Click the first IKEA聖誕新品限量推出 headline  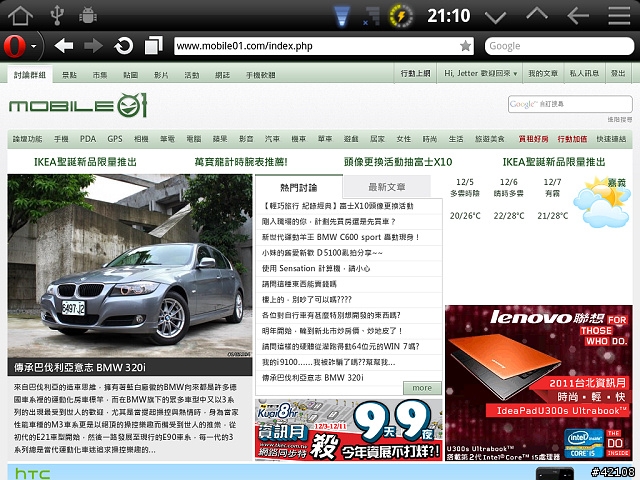pos(85,162)
